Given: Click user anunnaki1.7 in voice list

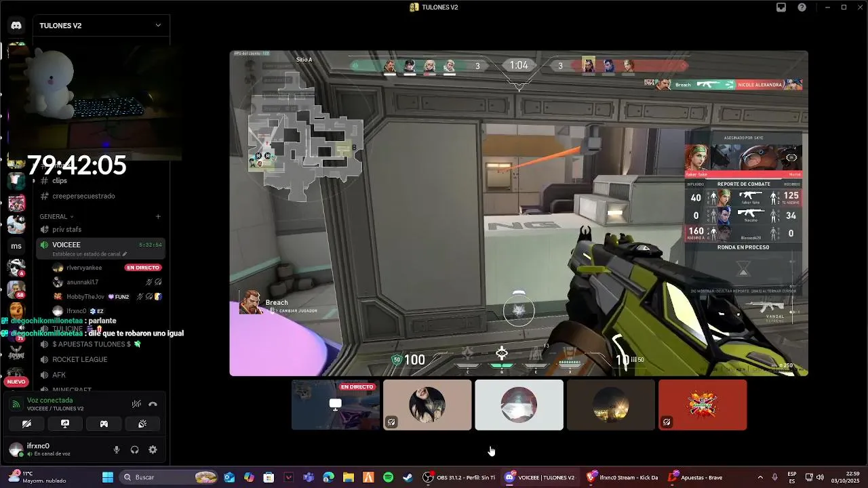Looking at the screenshot, I should coord(82,282).
